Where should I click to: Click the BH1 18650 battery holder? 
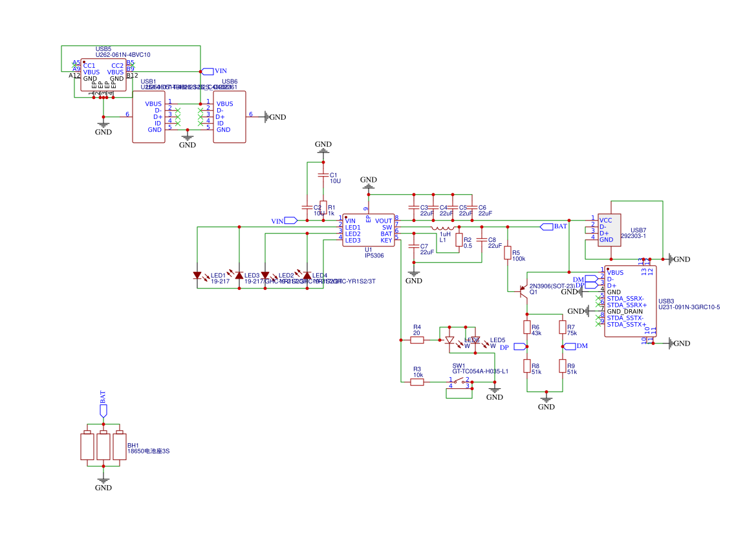click(103, 446)
